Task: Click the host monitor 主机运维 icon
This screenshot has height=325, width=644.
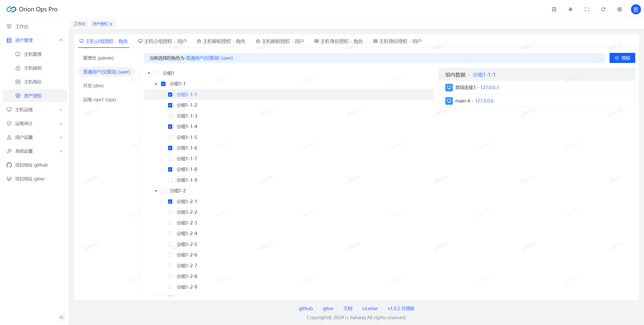Action: point(9,110)
